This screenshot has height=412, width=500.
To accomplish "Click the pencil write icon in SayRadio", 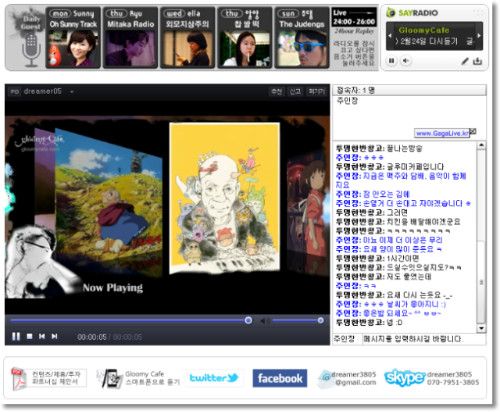I will pyautogui.click(x=465, y=61).
